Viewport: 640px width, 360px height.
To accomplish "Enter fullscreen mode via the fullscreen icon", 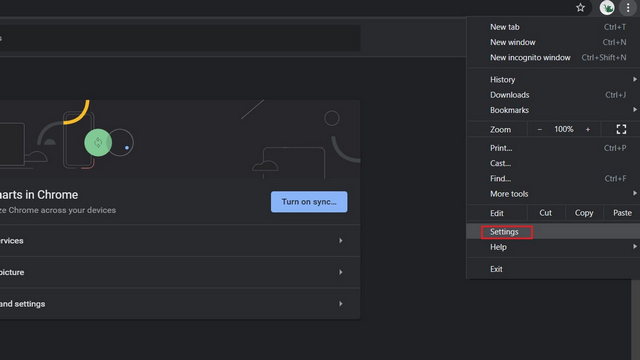I will 621,129.
